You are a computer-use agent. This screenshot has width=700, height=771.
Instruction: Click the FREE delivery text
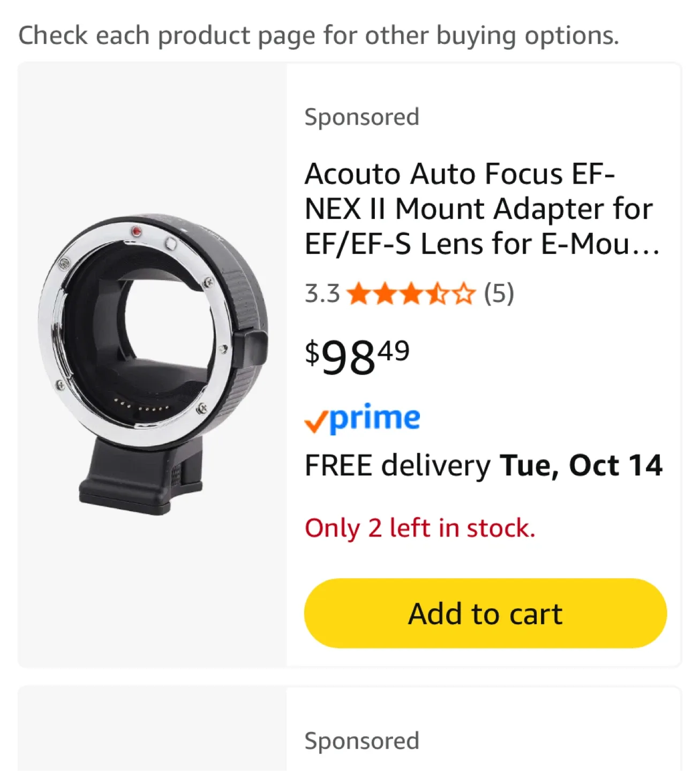397,465
